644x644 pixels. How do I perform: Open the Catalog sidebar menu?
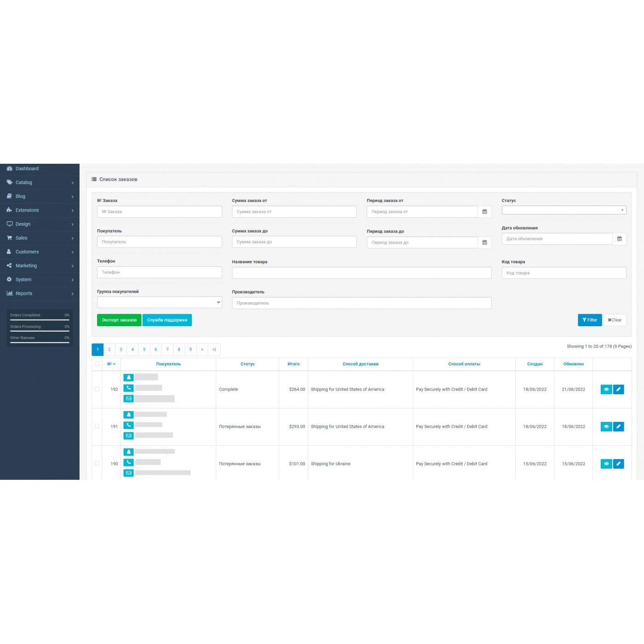40,183
